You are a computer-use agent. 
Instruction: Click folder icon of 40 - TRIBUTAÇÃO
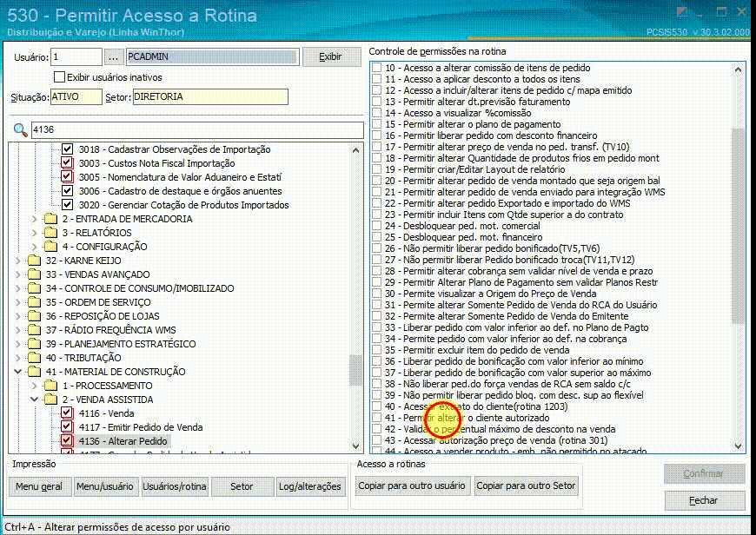coord(34,358)
